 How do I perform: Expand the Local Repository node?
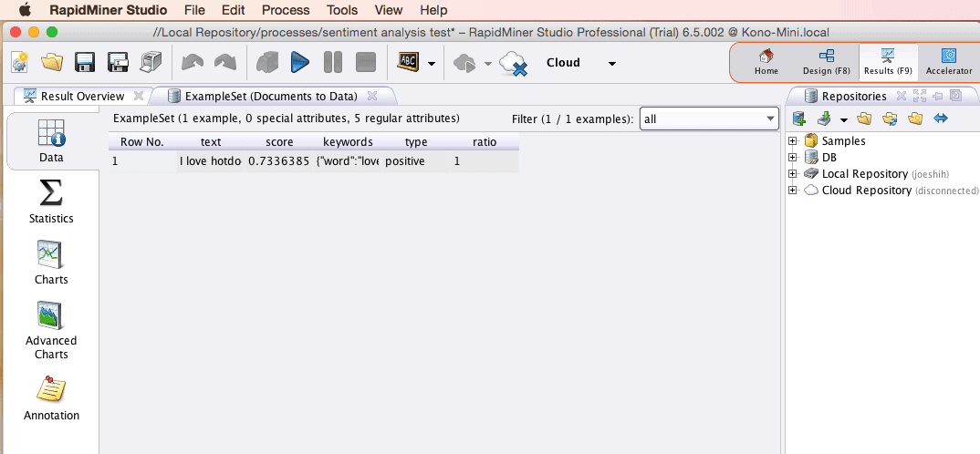point(793,174)
